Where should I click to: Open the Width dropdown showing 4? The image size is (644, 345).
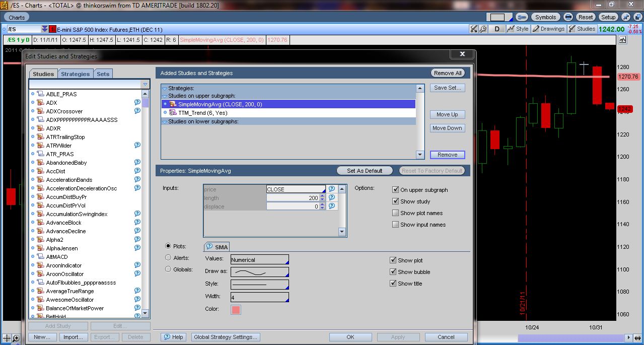click(260, 297)
